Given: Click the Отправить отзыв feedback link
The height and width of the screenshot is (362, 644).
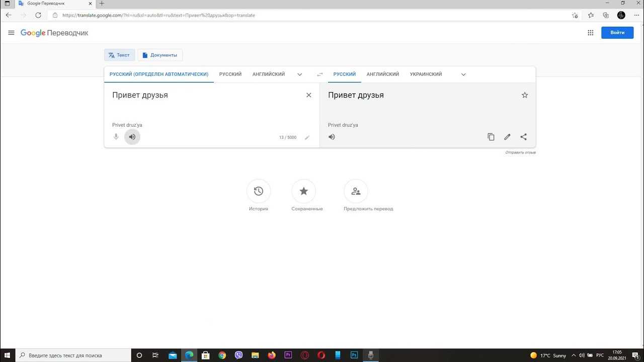Looking at the screenshot, I should (x=520, y=152).
